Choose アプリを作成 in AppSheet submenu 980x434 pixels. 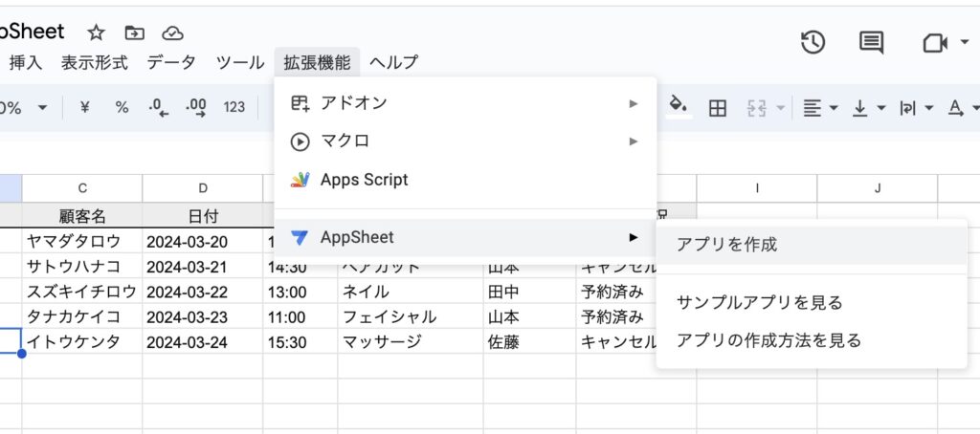726,245
